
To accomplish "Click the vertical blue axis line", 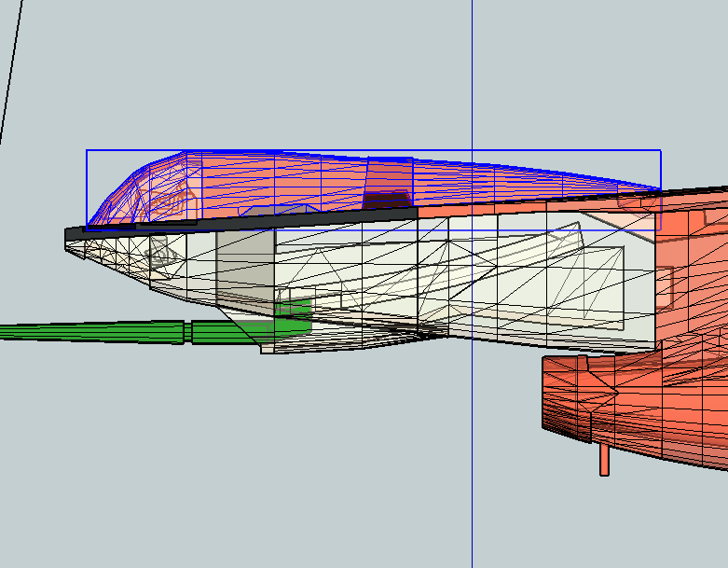I will (473, 284).
